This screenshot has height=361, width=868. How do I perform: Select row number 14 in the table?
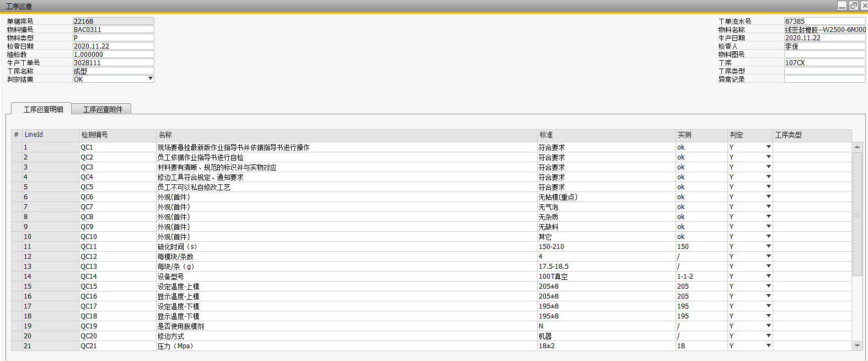tap(17, 277)
